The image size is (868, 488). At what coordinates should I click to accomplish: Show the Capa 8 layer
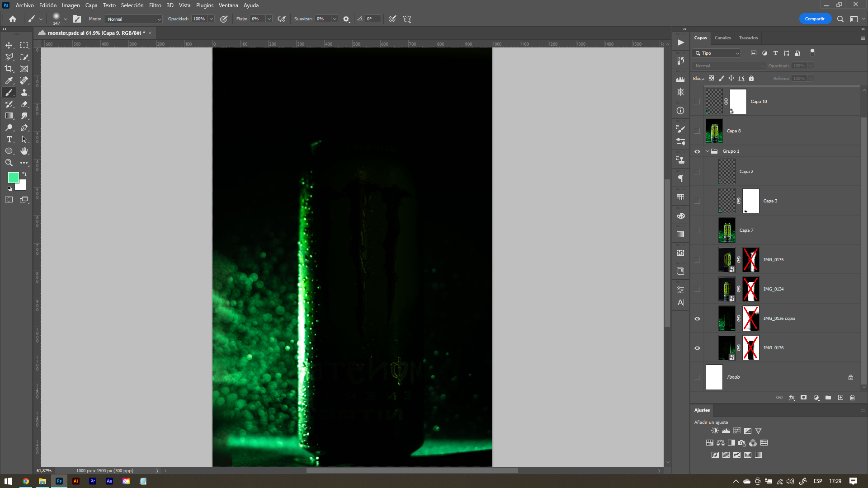(697, 131)
